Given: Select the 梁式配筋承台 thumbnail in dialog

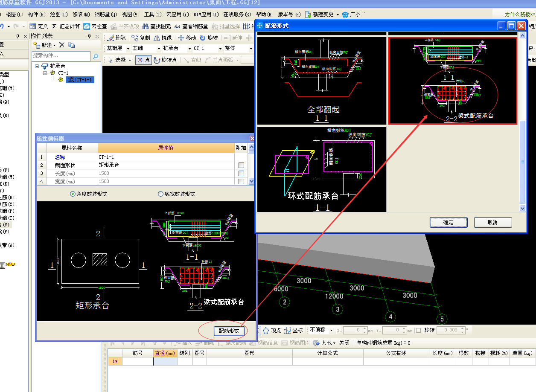Looking at the screenshot, I should click(x=452, y=81).
